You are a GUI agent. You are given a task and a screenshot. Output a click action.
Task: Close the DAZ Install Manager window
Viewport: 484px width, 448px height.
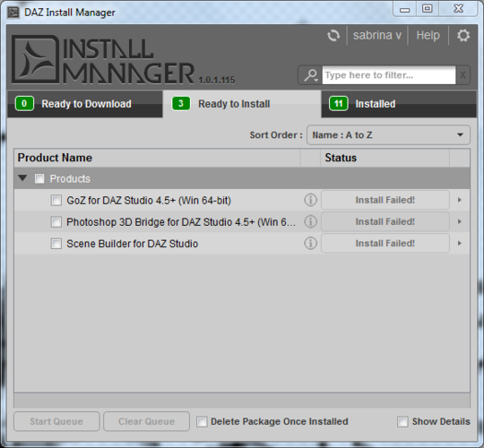458,9
